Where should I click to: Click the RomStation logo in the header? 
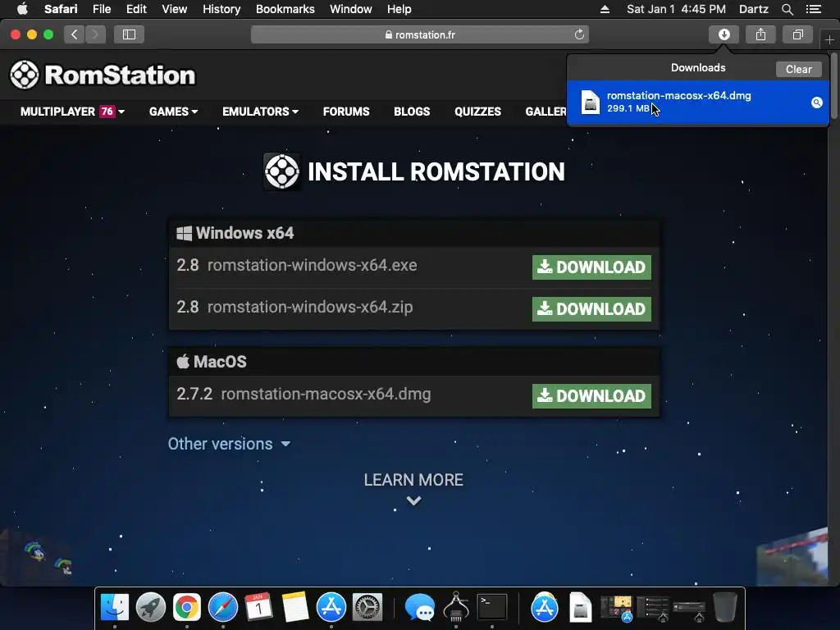(103, 75)
